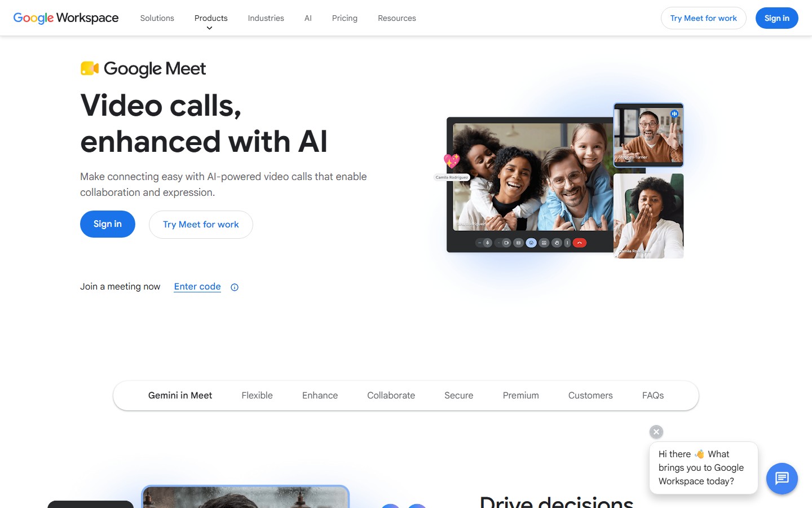Click the blue Sign in button below the description

pos(108,224)
